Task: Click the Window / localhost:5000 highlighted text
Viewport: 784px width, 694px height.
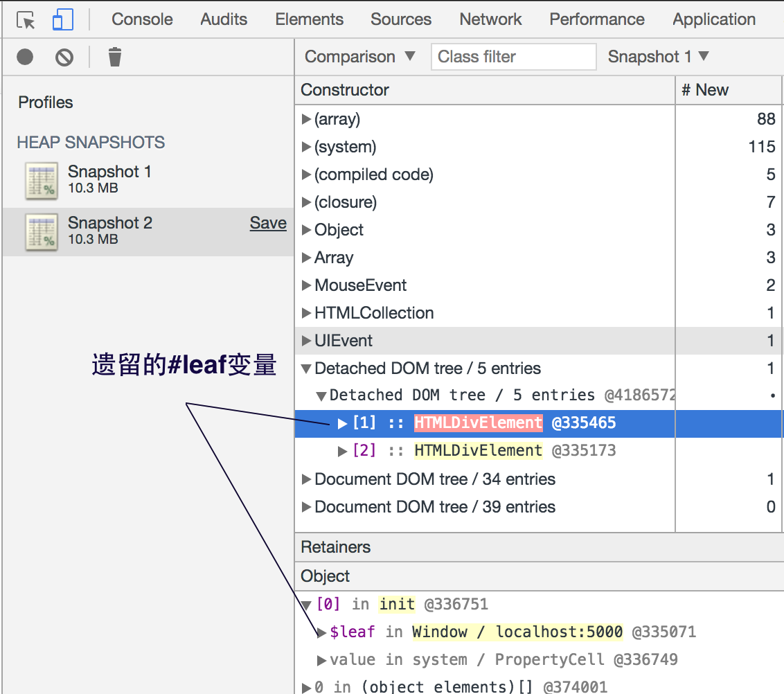Action: pyautogui.click(x=517, y=632)
